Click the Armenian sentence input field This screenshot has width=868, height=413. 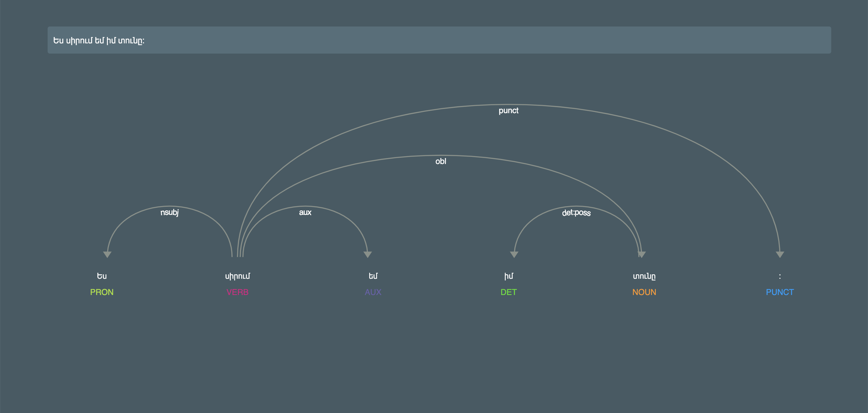coord(439,40)
